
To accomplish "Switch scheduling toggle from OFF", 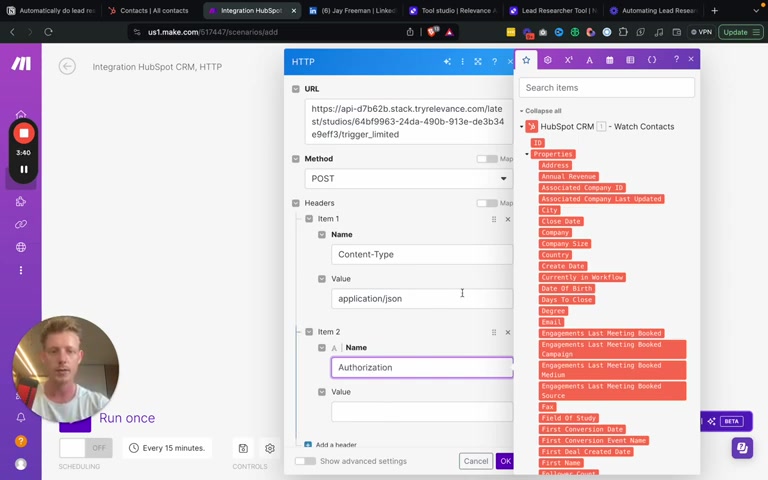I will 85,448.
